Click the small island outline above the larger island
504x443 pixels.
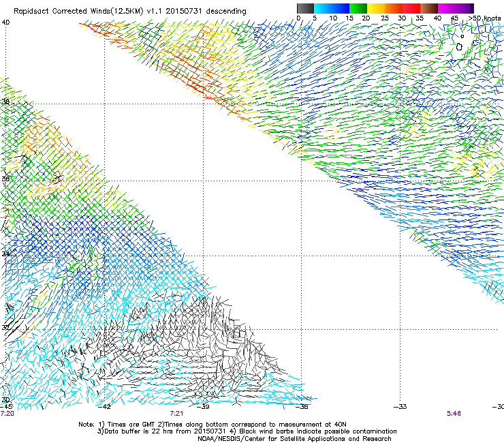[462, 36]
